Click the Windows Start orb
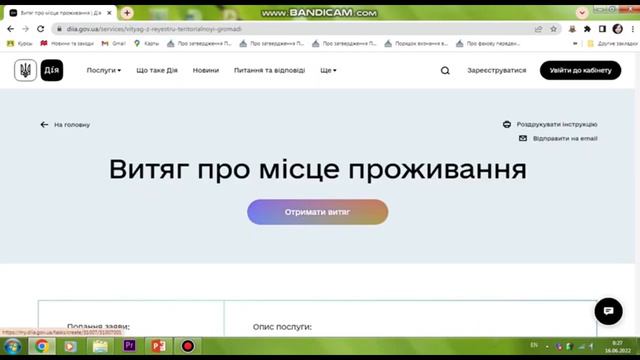Viewport: 640px width, 360px height. click(13, 346)
